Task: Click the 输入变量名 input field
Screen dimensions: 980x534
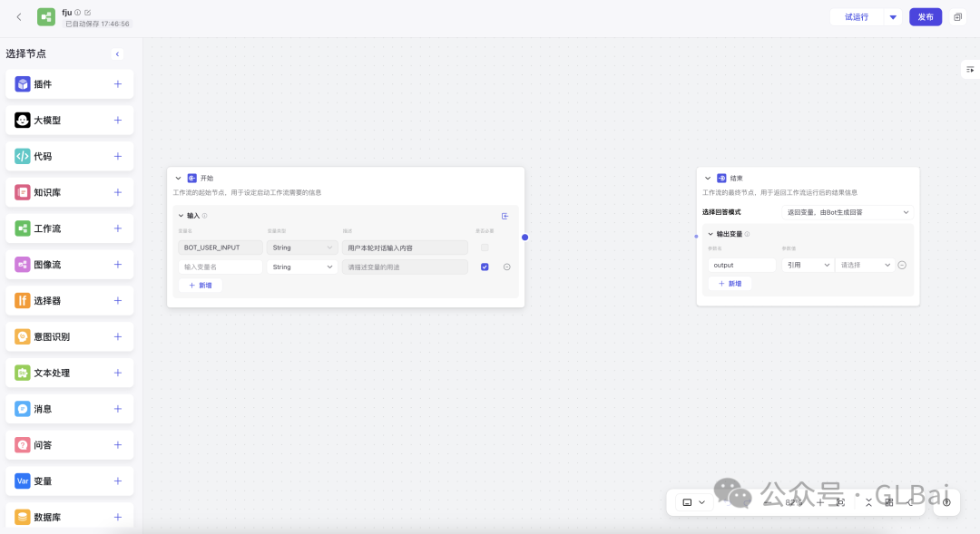Action: tap(220, 267)
